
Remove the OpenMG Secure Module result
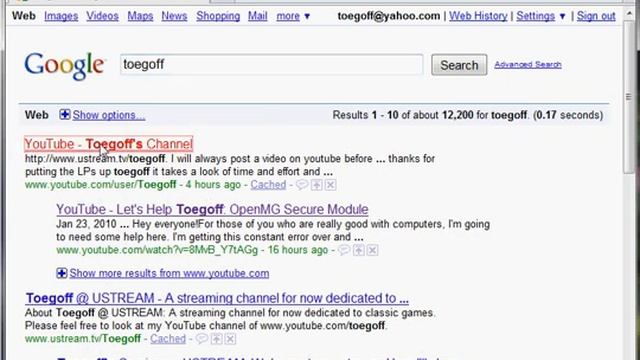click(x=372, y=250)
